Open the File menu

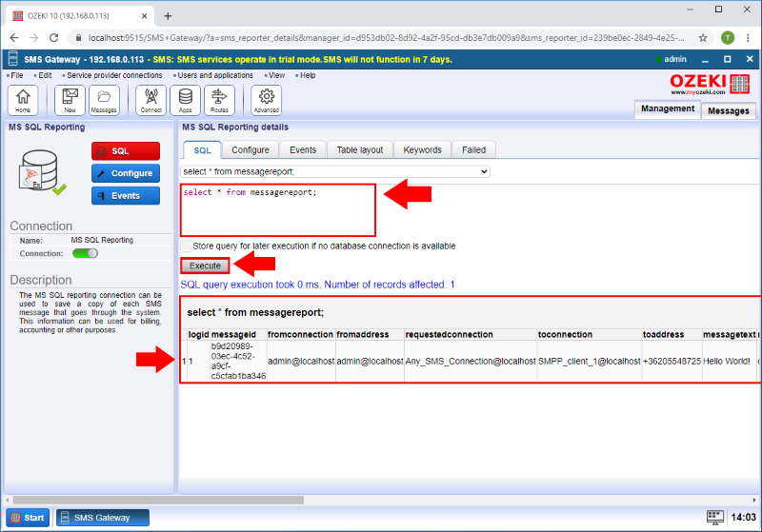[16, 75]
